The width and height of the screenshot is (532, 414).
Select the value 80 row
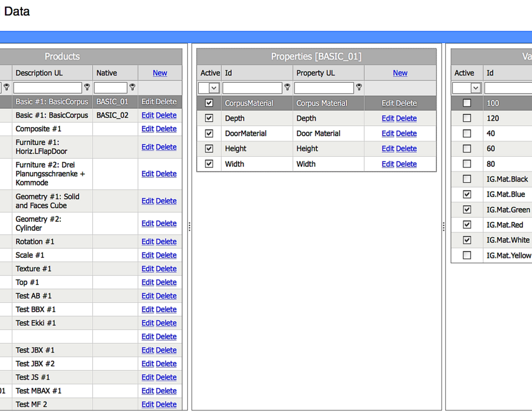coord(492,164)
